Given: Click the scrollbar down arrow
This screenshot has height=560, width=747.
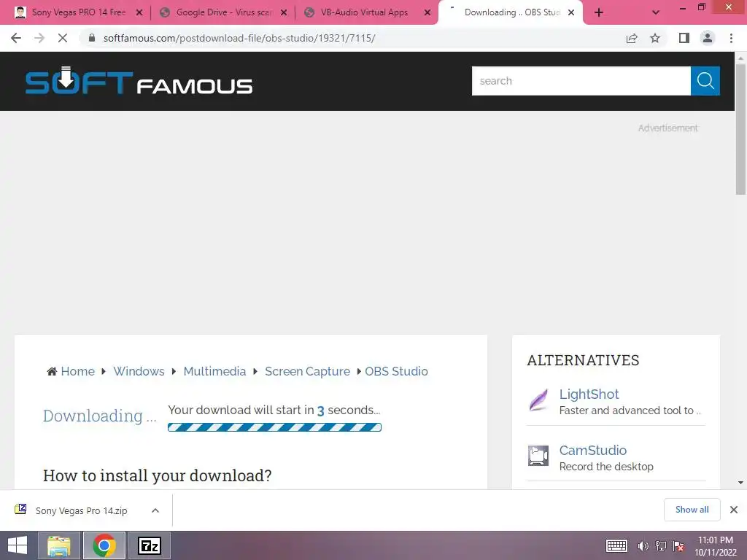Looking at the screenshot, I should (740, 483).
